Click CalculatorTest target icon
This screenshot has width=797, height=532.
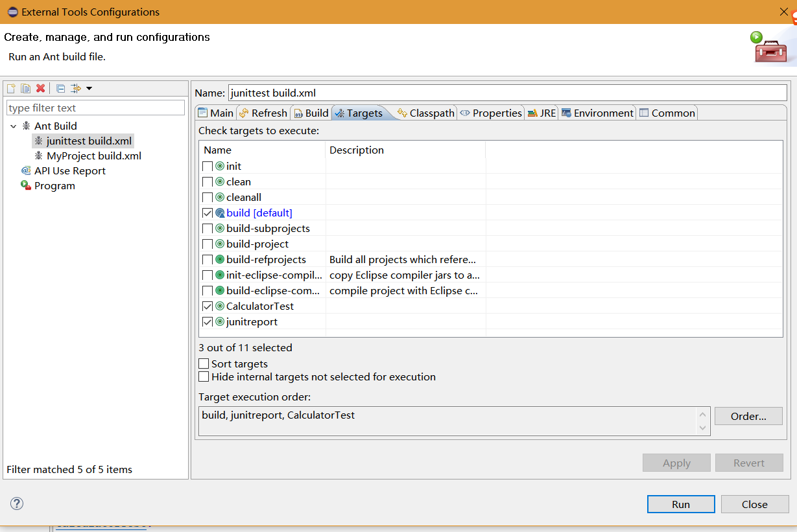click(x=220, y=306)
